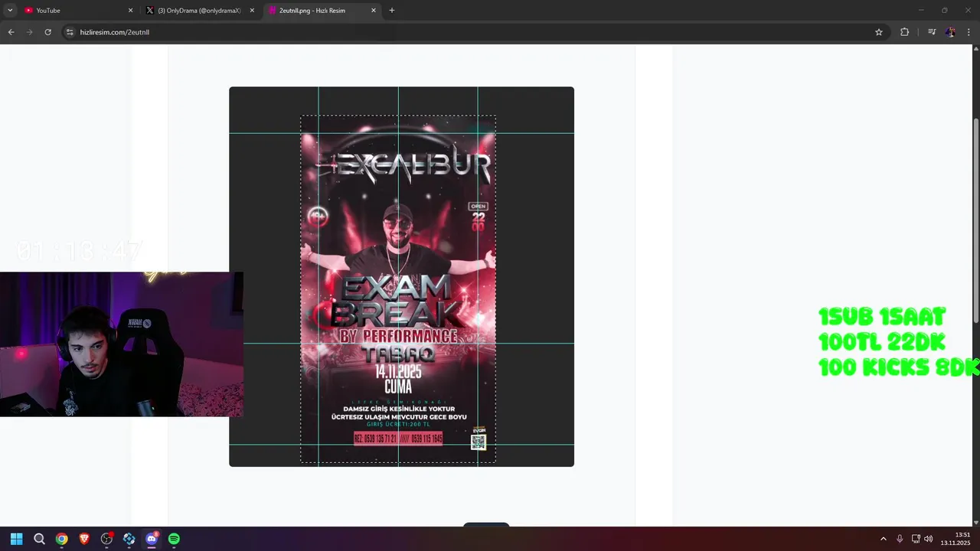
Task: Go back to the previous page
Action: [x=11, y=32]
